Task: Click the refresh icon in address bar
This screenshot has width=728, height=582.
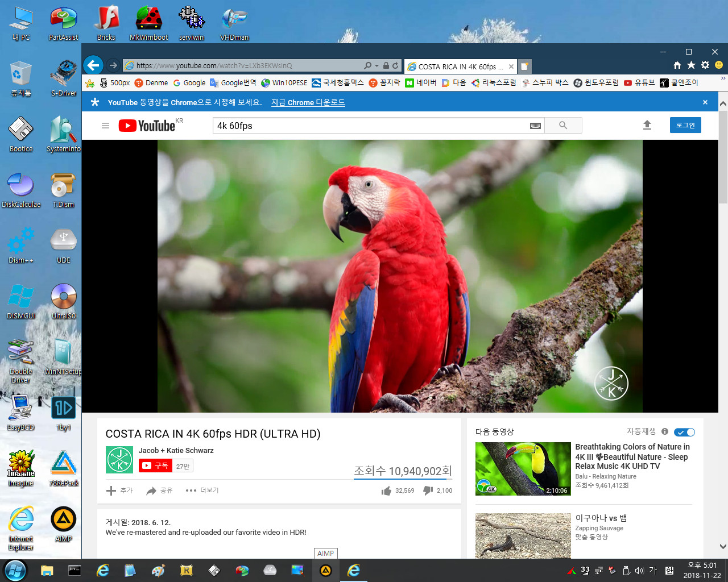Action: [x=395, y=65]
